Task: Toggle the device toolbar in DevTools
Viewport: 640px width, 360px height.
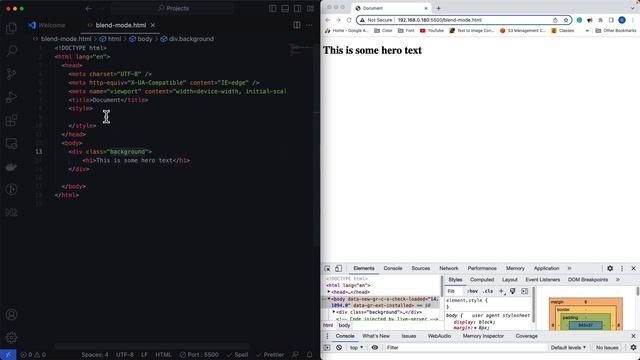Action: [338, 269]
